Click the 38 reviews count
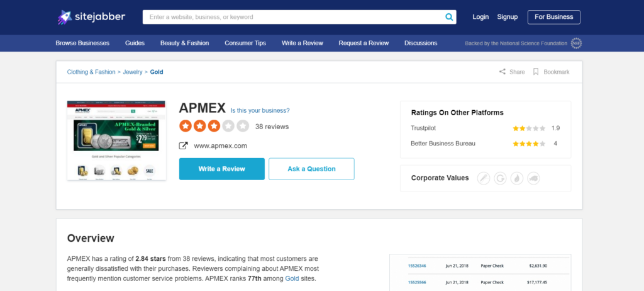644x291 pixels. point(272,127)
